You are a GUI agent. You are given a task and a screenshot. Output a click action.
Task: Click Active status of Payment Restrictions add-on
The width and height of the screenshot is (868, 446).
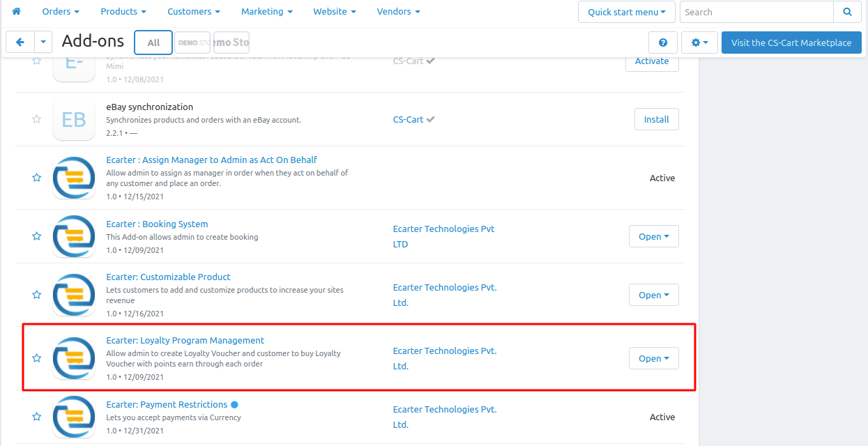click(x=662, y=417)
